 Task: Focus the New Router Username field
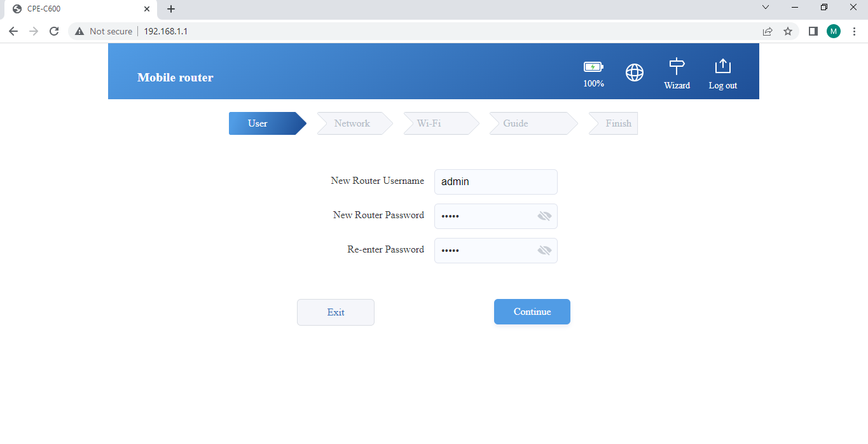point(496,182)
